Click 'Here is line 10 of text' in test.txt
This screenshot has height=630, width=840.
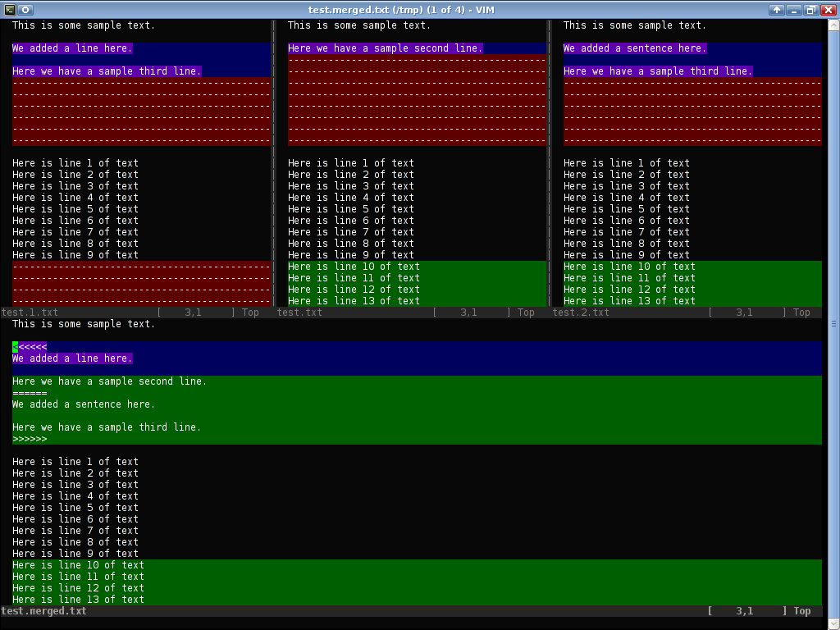354,267
